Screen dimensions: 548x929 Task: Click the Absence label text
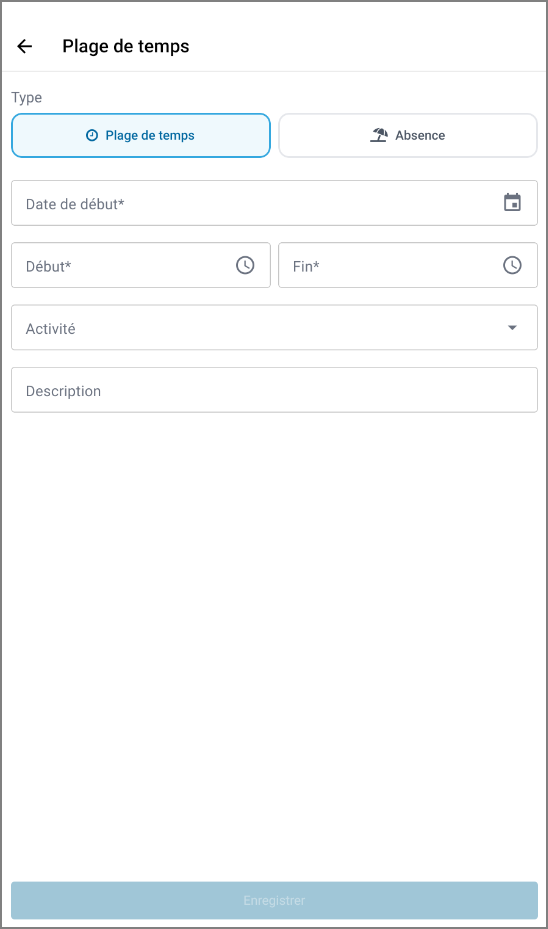click(420, 136)
